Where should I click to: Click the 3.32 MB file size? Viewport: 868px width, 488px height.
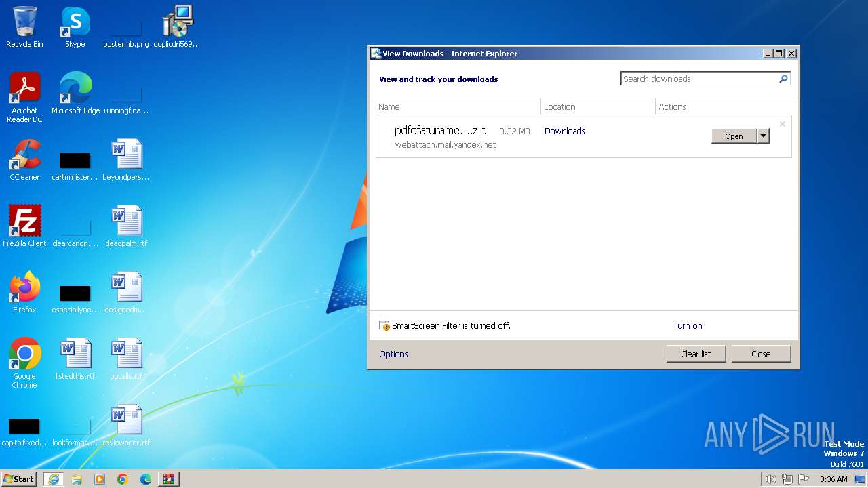[515, 131]
